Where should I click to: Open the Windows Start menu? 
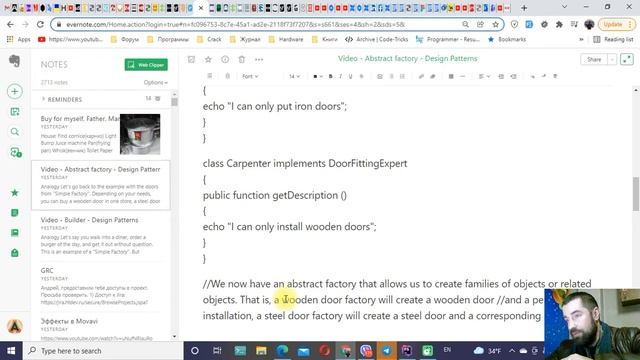11,351
